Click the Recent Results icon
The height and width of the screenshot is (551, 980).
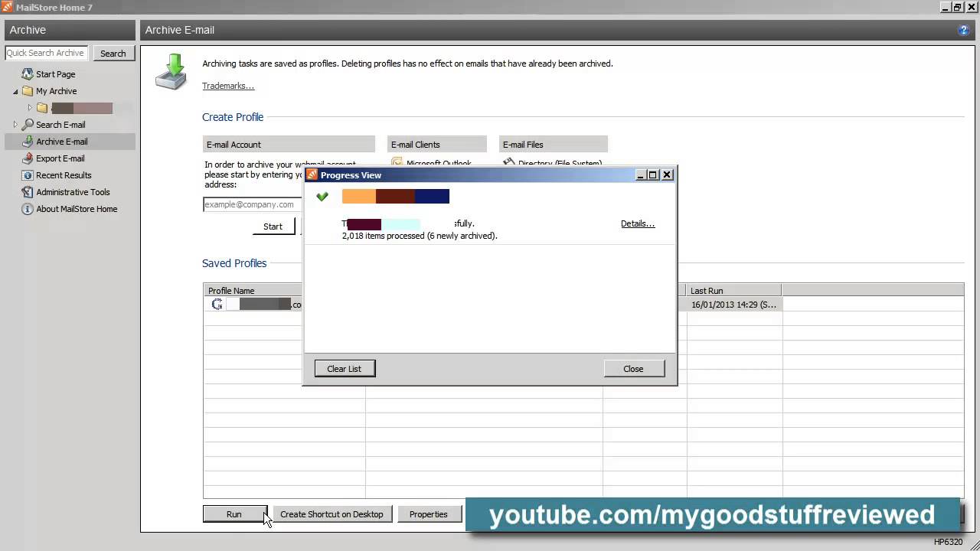pyautogui.click(x=28, y=175)
